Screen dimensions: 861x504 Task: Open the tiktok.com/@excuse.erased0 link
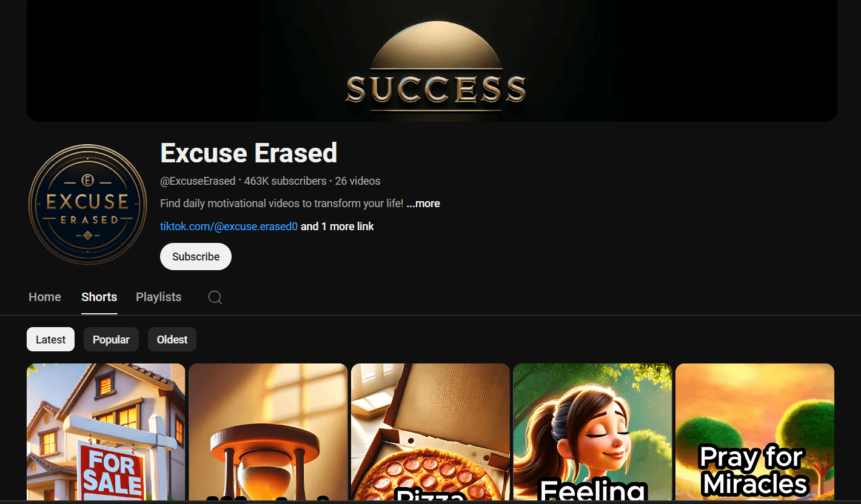pyautogui.click(x=229, y=227)
